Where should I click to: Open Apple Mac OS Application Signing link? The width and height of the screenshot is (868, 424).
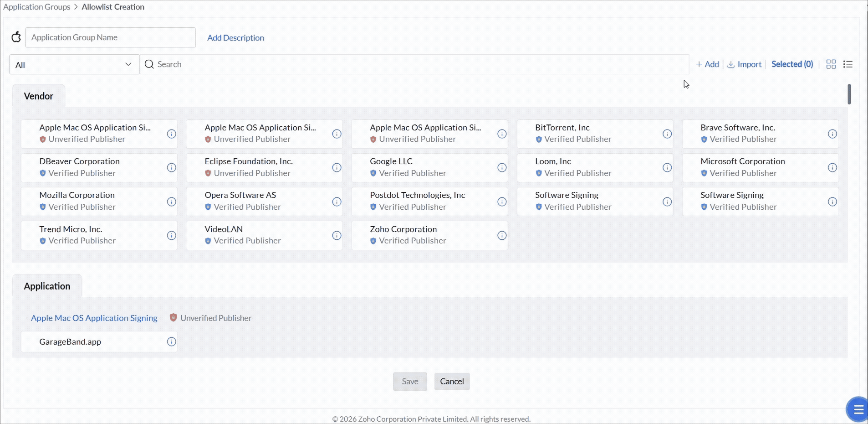94,318
